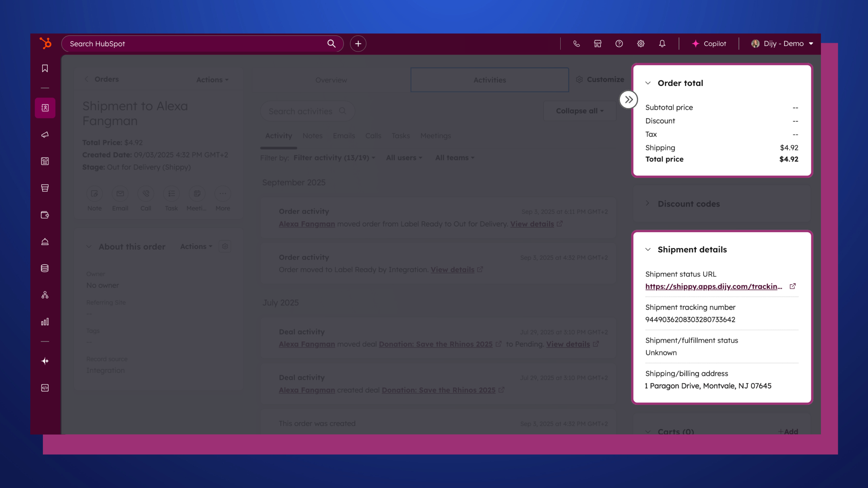Click Alexa Fangman in the order activity
The height and width of the screenshot is (488, 868).
tap(306, 224)
